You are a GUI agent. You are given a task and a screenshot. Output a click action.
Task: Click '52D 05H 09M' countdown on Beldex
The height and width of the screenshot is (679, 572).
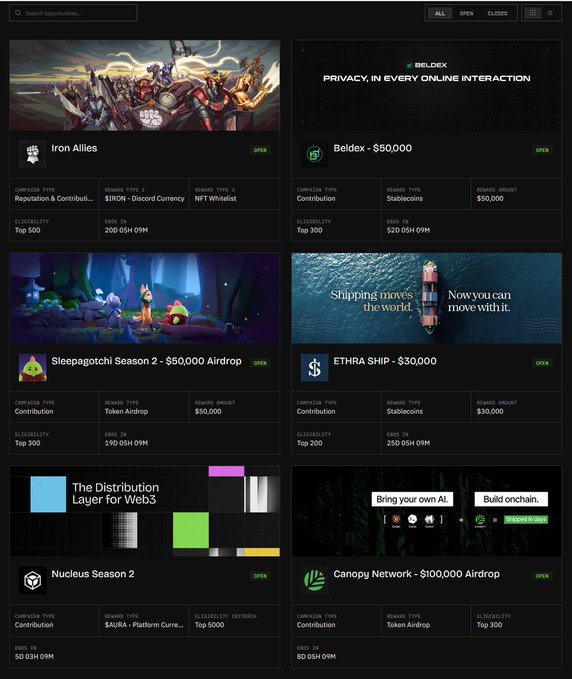click(x=408, y=230)
